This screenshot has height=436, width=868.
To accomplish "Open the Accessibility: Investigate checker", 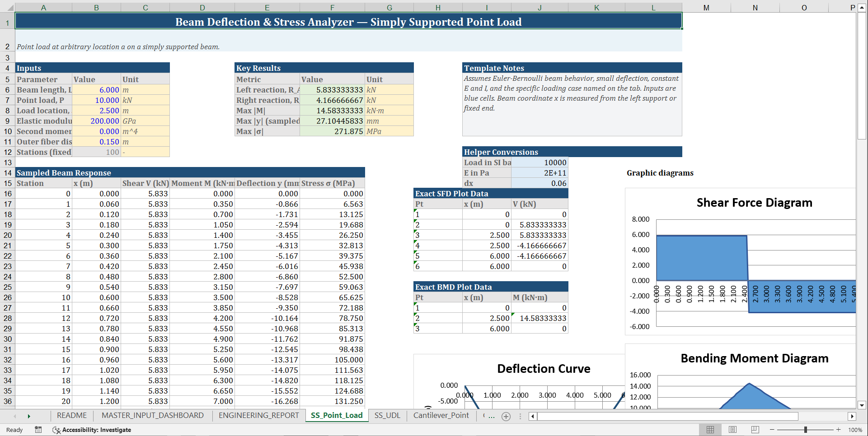I will tap(92, 430).
